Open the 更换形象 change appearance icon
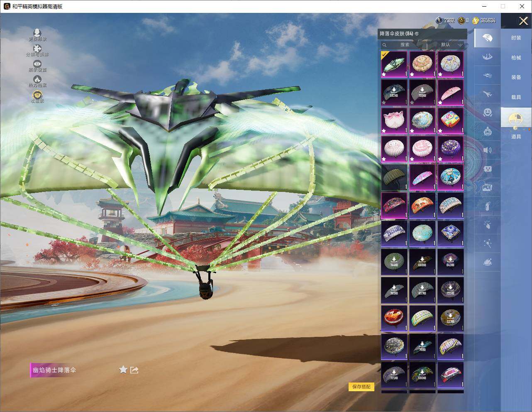The height and width of the screenshot is (412, 532). pyautogui.click(x=37, y=35)
